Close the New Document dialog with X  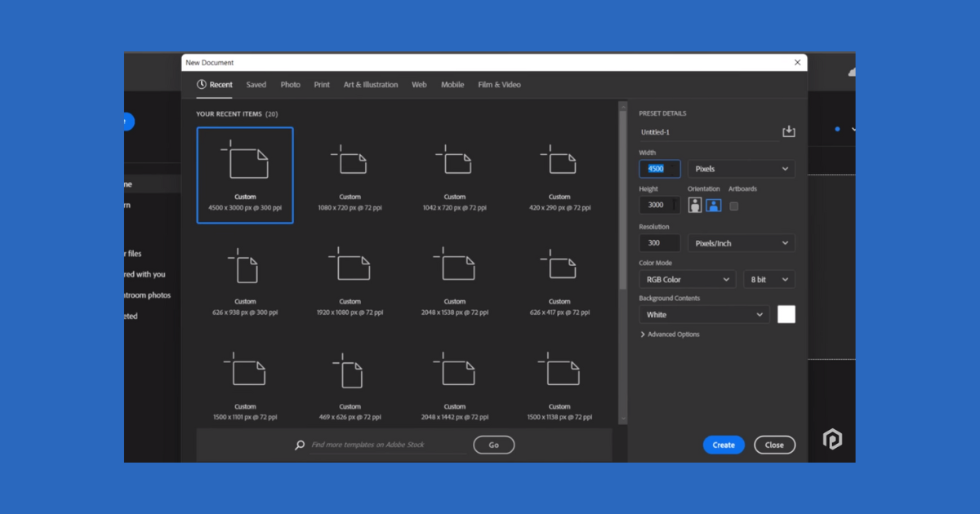[x=798, y=62]
